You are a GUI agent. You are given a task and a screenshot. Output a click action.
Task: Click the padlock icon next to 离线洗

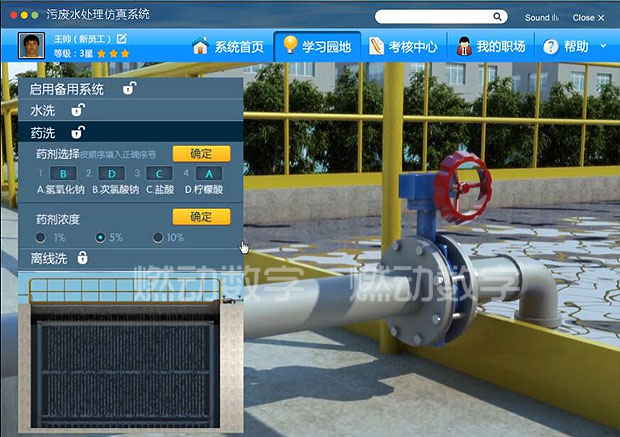coord(83,258)
